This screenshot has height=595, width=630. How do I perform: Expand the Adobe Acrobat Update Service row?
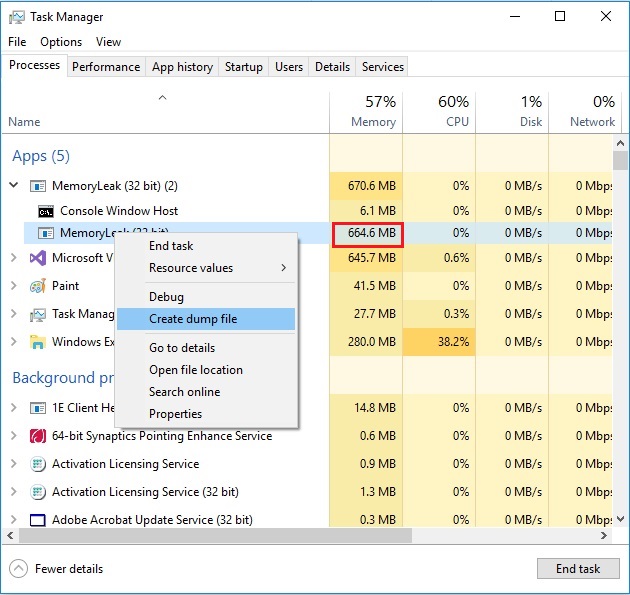click(14, 520)
